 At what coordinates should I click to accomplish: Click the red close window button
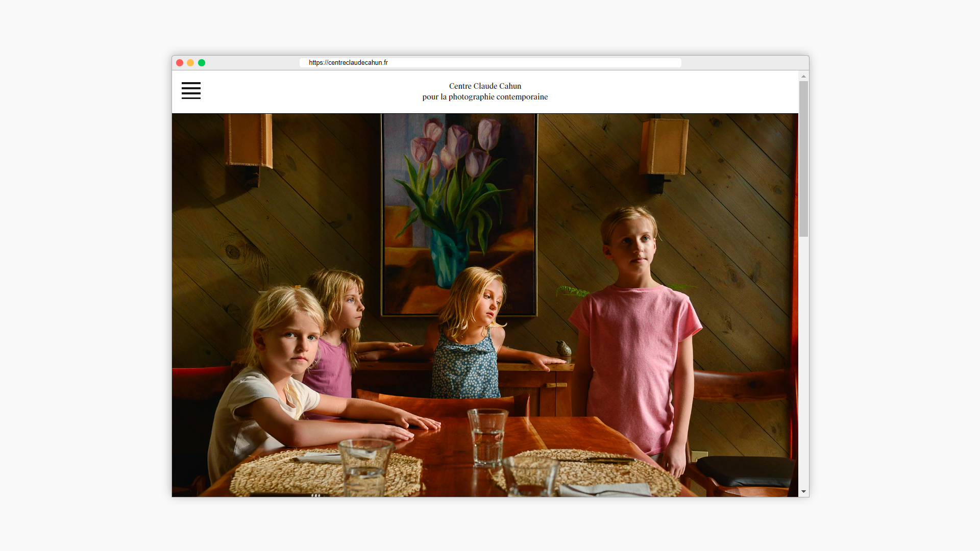click(x=180, y=63)
